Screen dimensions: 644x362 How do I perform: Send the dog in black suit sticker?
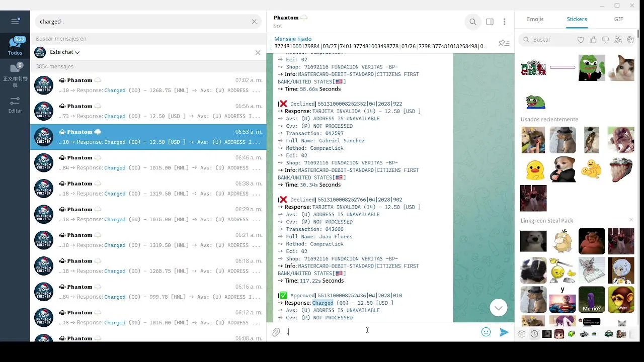point(562,169)
